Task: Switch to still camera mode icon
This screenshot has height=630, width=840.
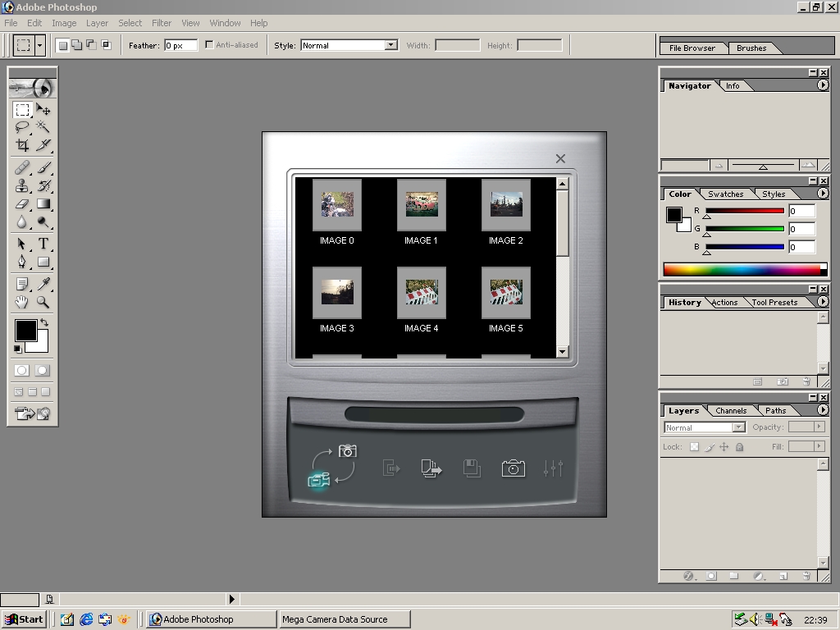Action: click(348, 451)
